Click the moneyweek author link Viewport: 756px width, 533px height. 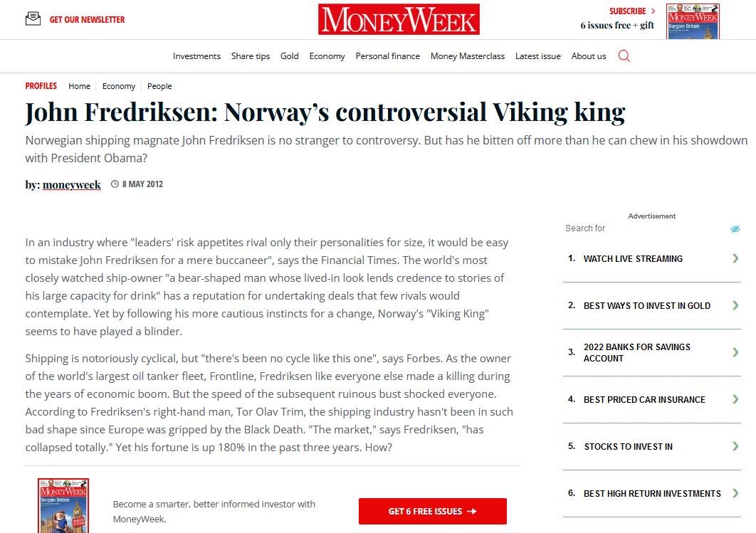(x=71, y=185)
